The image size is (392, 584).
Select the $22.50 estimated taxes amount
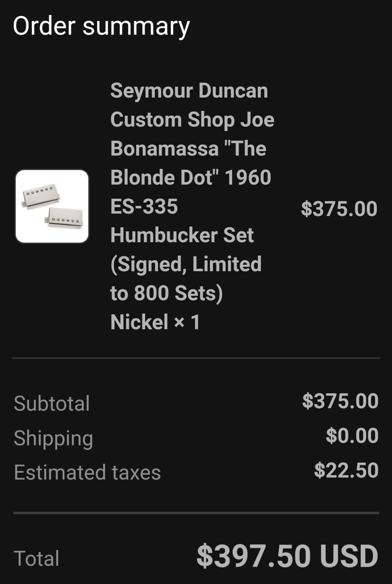tap(346, 470)
